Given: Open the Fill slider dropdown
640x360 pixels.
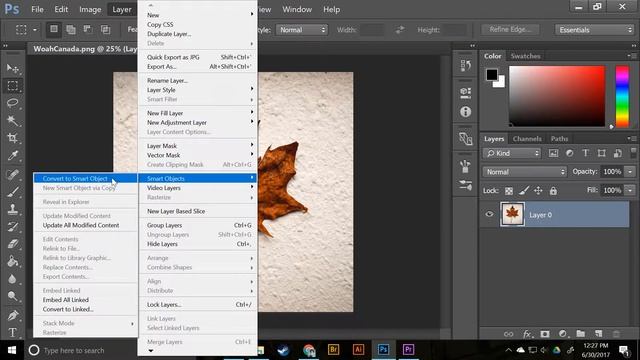Looking at the screenshot, I should click(631, 190).
